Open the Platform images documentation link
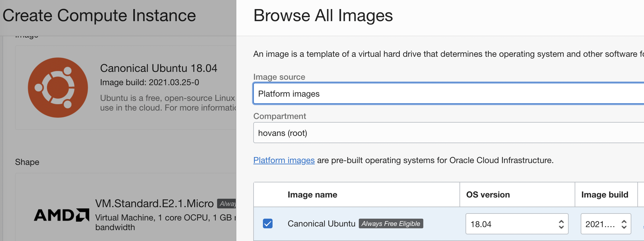Viewport: 644px width, 241px height. click(x=284, y=160)
